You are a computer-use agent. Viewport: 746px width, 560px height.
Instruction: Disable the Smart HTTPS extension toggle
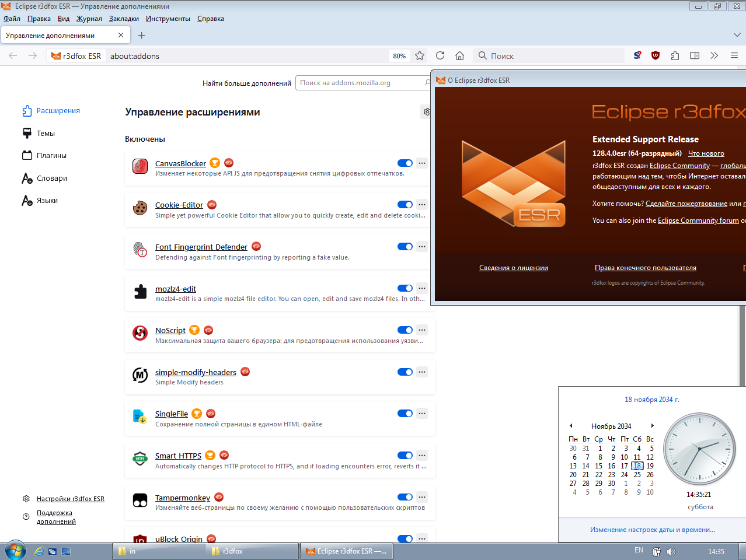point(405,456)
